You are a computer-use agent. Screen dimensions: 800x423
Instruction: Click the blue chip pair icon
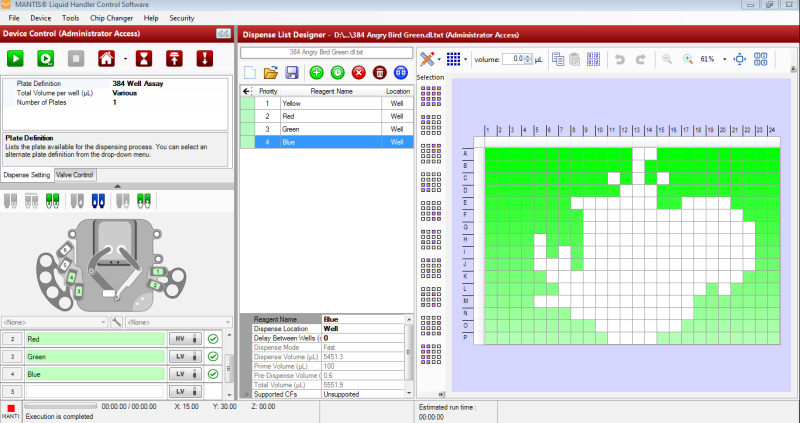98,201
